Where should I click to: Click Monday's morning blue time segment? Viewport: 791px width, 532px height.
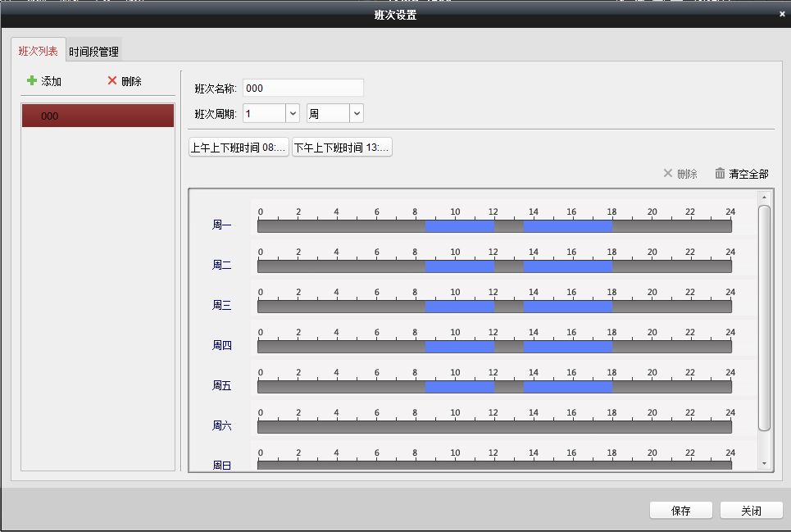pos(459,226)
